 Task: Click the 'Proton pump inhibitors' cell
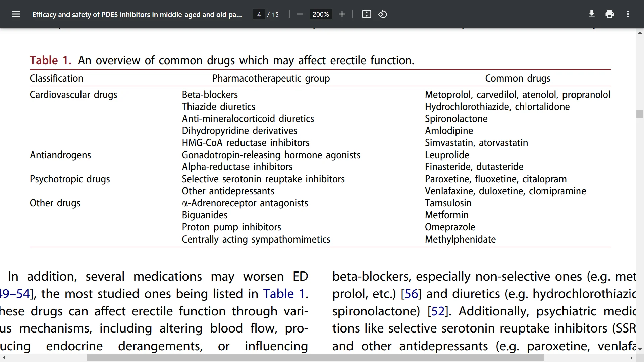click(x=231, y=227)
